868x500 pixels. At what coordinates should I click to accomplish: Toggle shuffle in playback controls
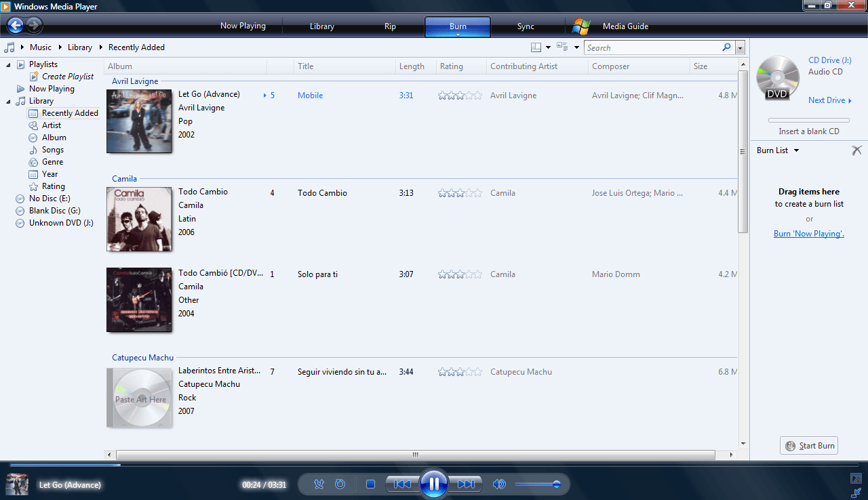click(319, 484)
